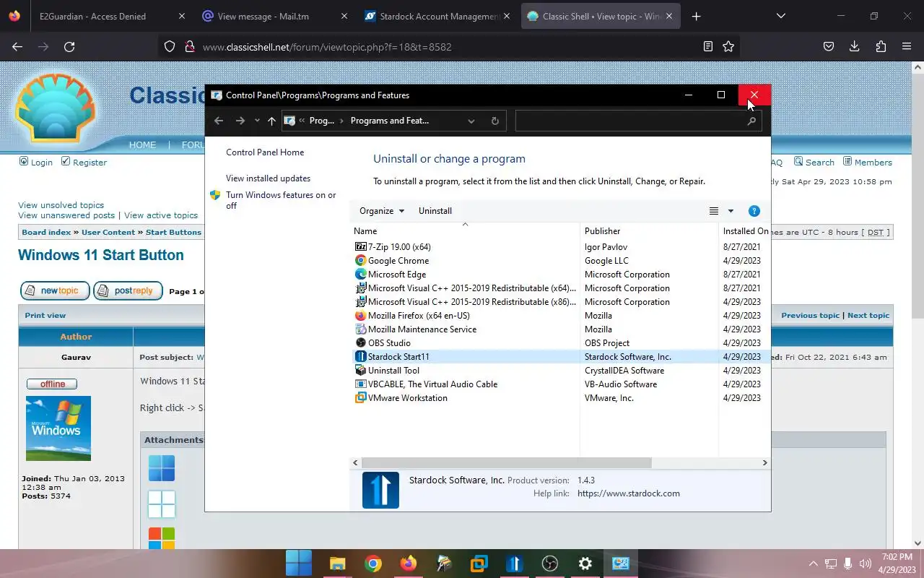Open Firefox downloads panel
The image size is (924, 578).
[x=854, y=46]
